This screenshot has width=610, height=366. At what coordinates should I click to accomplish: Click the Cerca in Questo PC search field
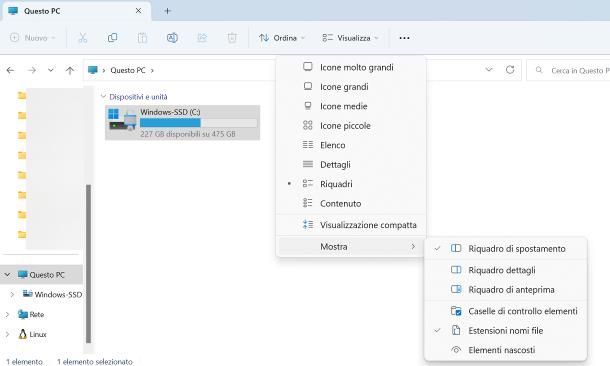coord(568,70)
